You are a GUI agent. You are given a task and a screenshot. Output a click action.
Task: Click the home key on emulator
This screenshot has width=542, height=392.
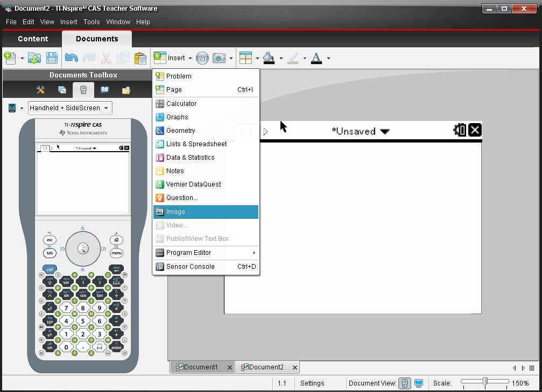116,240
